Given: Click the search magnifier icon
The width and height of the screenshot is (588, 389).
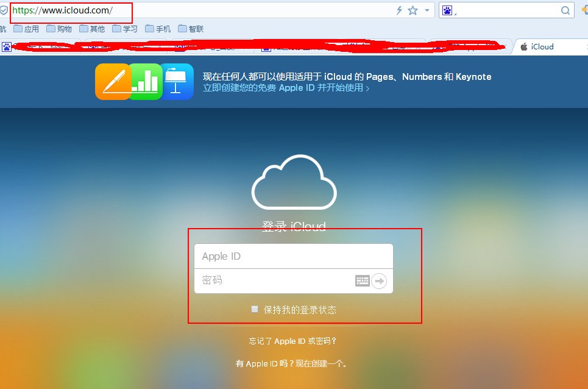Looking at the screenshot, I should coord(565,10).
